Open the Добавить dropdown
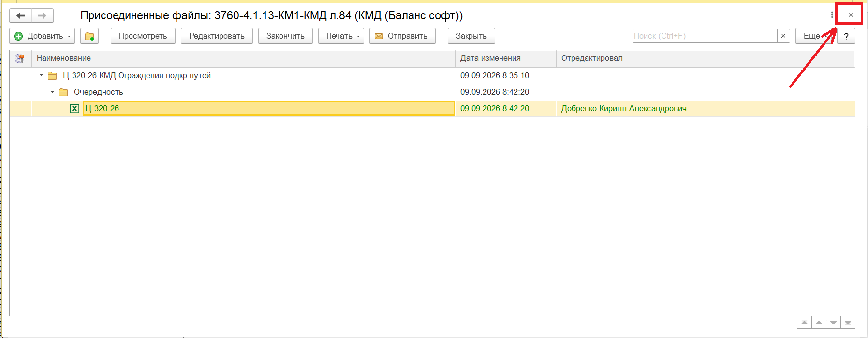 click(x=42, y=36)
